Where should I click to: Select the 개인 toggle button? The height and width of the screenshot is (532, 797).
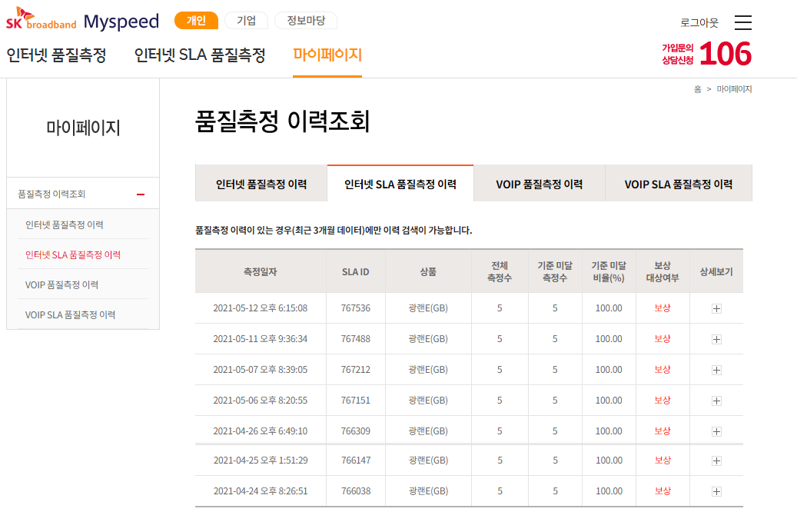click(196, 21)
